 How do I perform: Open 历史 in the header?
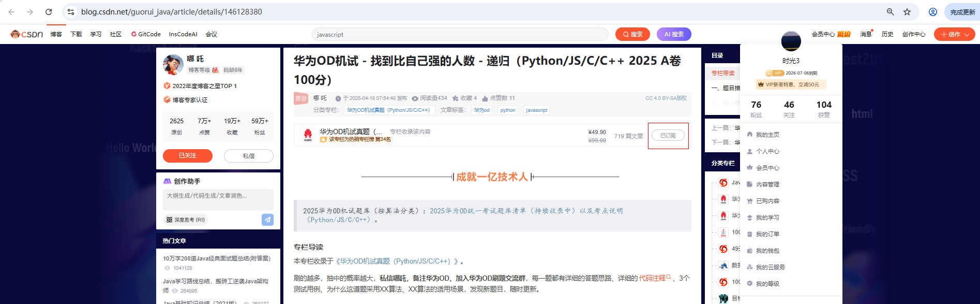[x=887, y=34]
